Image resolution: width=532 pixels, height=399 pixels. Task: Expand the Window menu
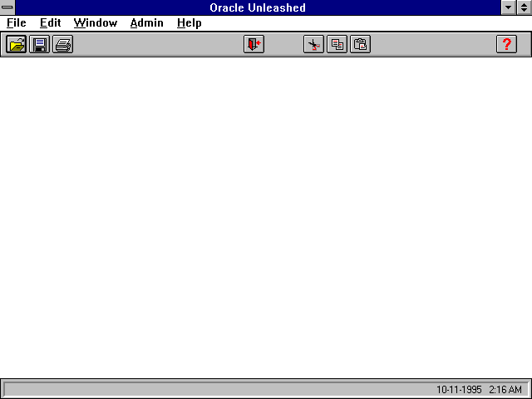tap(96, 23)
